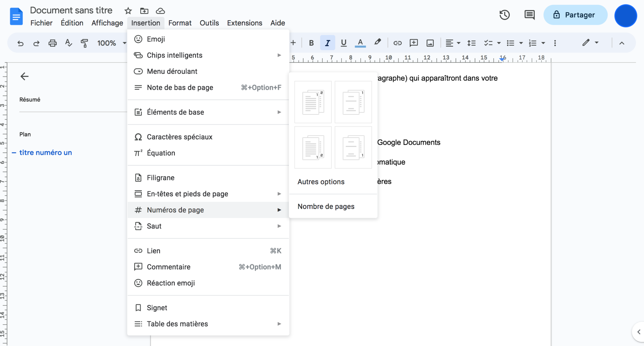Open the Format menu

pyautogui.click(x=180, y=23)
